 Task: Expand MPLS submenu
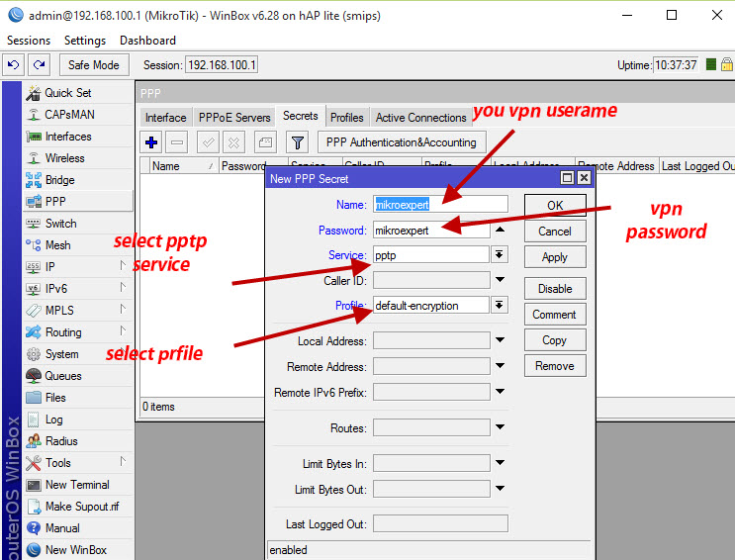pos(123,309)
